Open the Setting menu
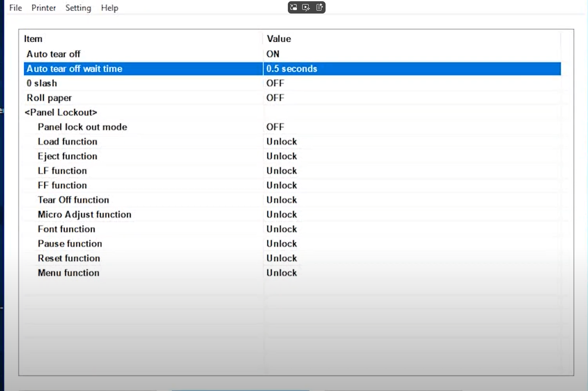This screenshot has height=391, width=588. point(78,8)
